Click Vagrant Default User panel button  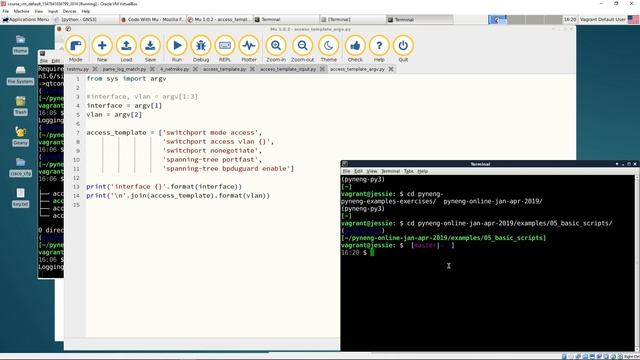coord(603,20)
